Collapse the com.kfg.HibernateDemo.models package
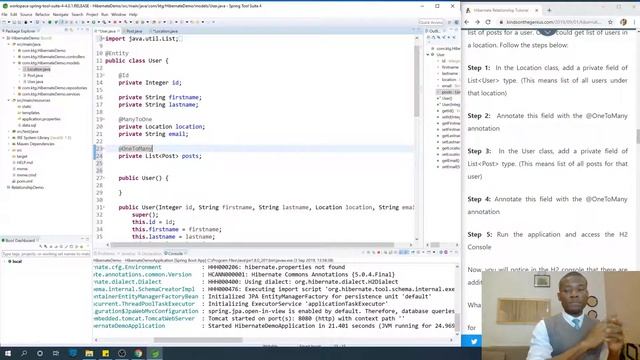 tap(14, 63)
